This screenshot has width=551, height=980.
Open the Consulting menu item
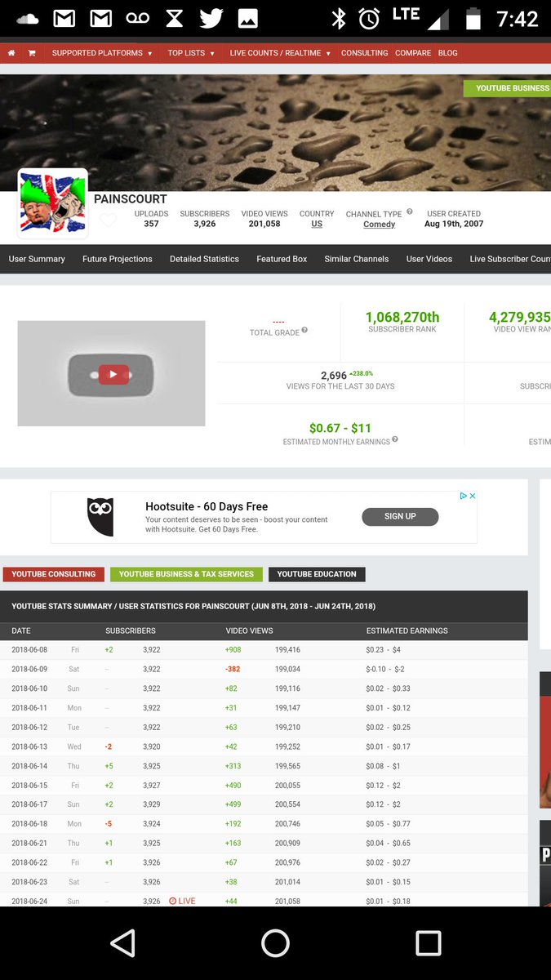point(364,53)
